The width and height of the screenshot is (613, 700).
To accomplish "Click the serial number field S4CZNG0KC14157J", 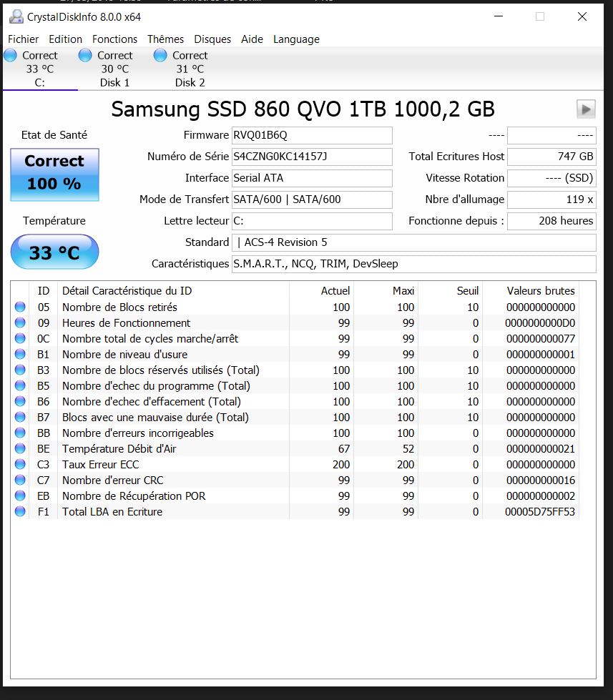I will (312, 157).
